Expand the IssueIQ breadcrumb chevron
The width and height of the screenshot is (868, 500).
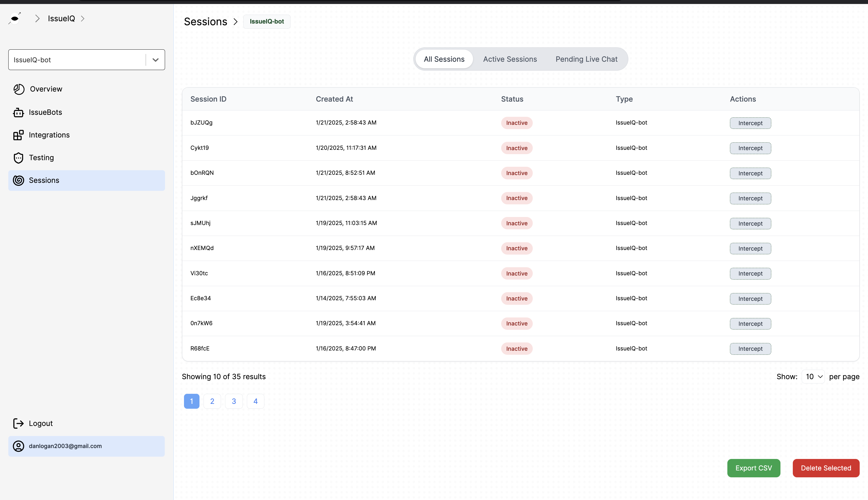point(83,18)
